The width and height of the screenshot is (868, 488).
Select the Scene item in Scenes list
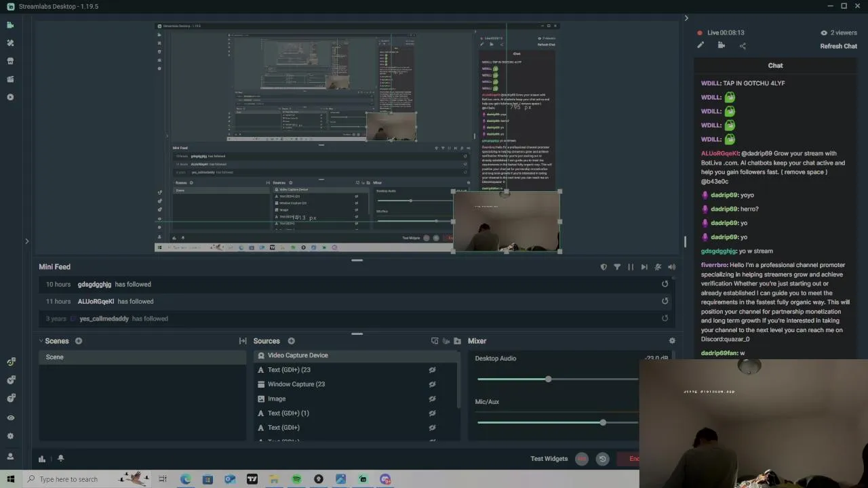tap(142, 357)
